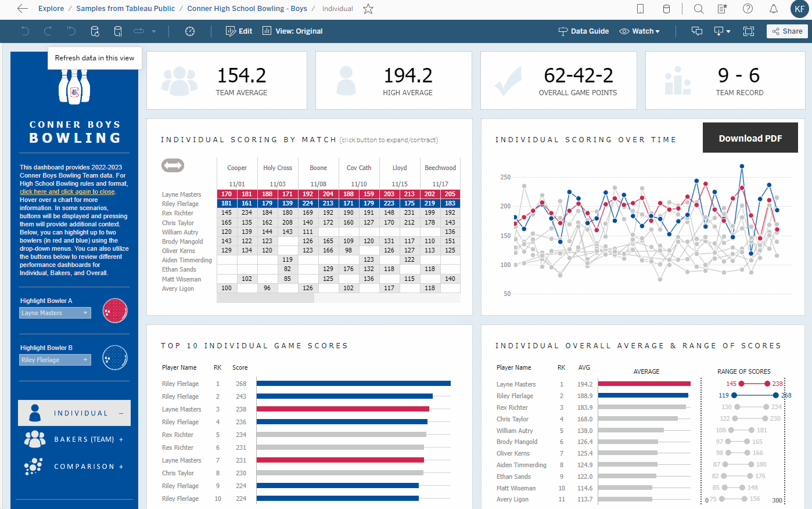Open the download dropdown in toolbar
This screenshot has width=812, height=509.
click(x=722, y=31)
